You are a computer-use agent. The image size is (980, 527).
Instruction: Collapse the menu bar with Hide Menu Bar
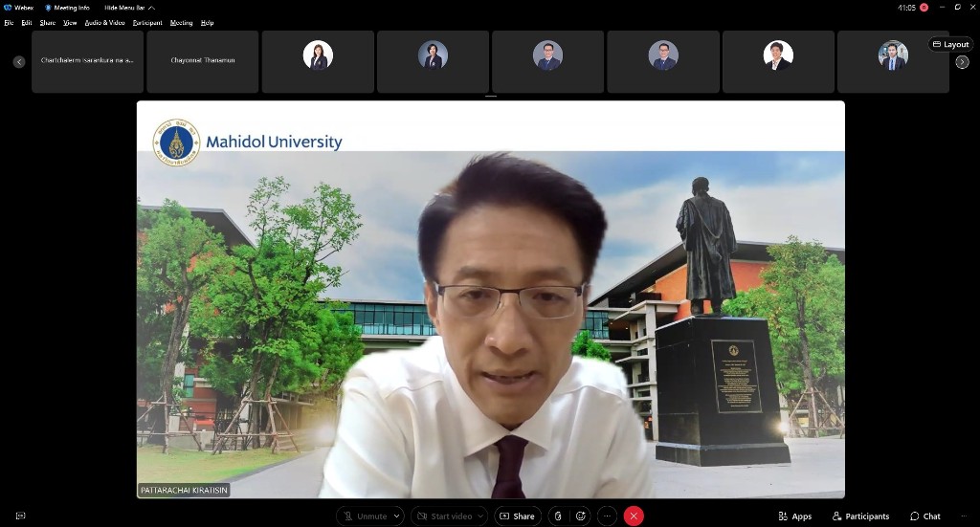click(128, 8)
